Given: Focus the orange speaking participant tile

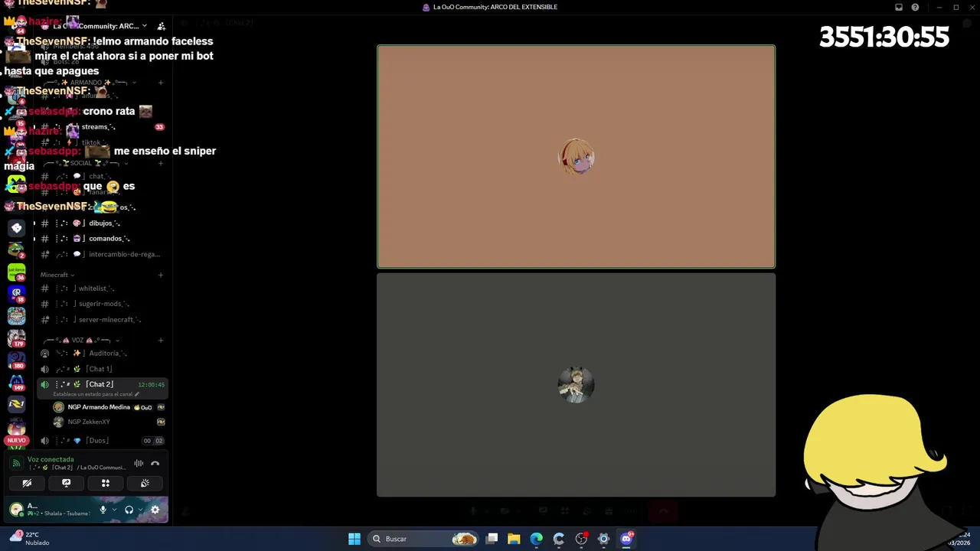Looking at the screenshot, I should (576, 157).
